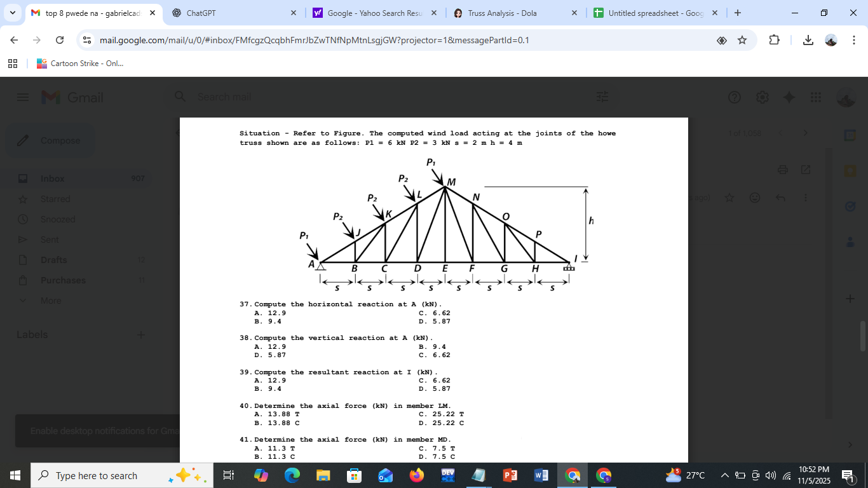
Task: Open Microsoft Edge from the taskbar
Action: 292,475
